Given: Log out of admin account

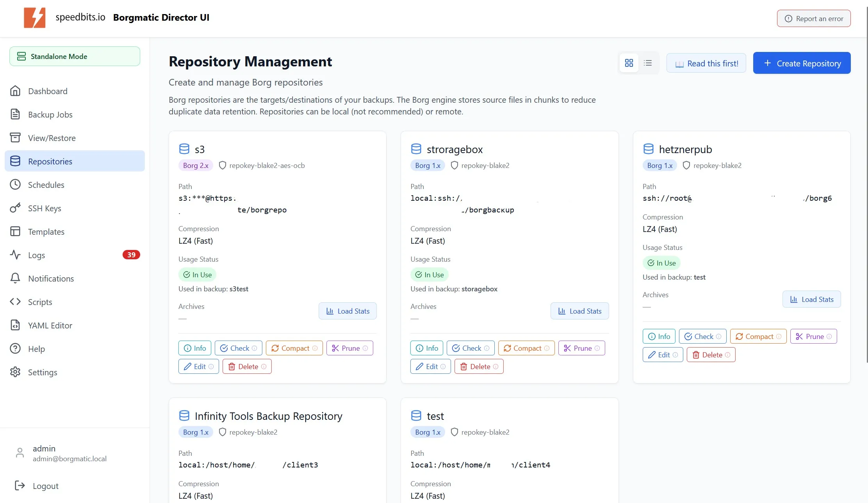Looking at the screenshot, I should [x=36, y=486].
